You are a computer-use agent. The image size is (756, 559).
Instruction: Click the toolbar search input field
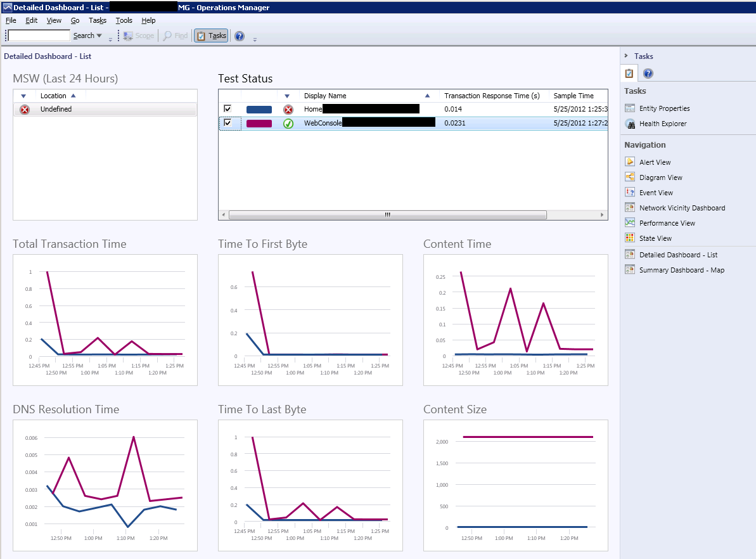[x=39, y=35]
